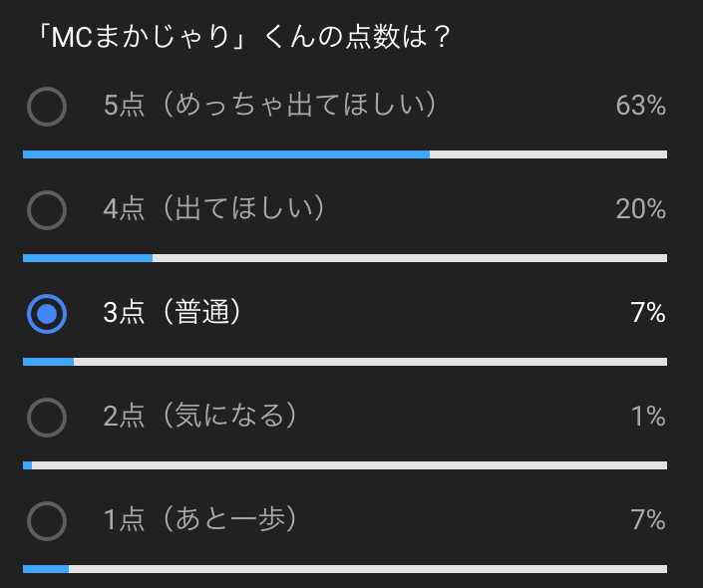Screen dimensions: 703x588
Task: Click the selected 3点 radio button
Action: 47,314
